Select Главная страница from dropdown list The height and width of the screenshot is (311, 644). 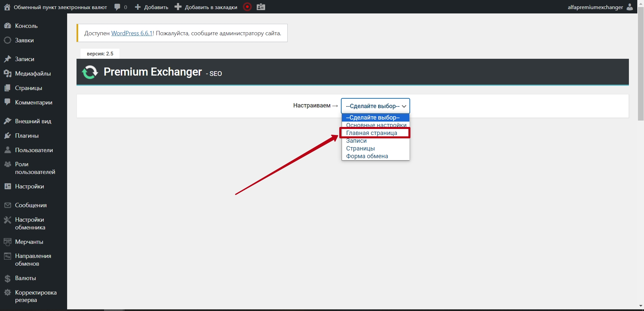click(x=371, y=133)
